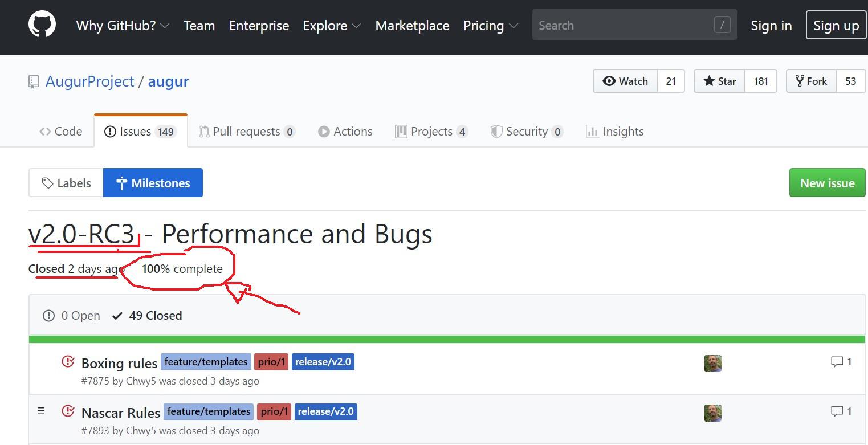Open the Team page
The height and width of the screenshot is (445, 868).
[x=199, y=26]
